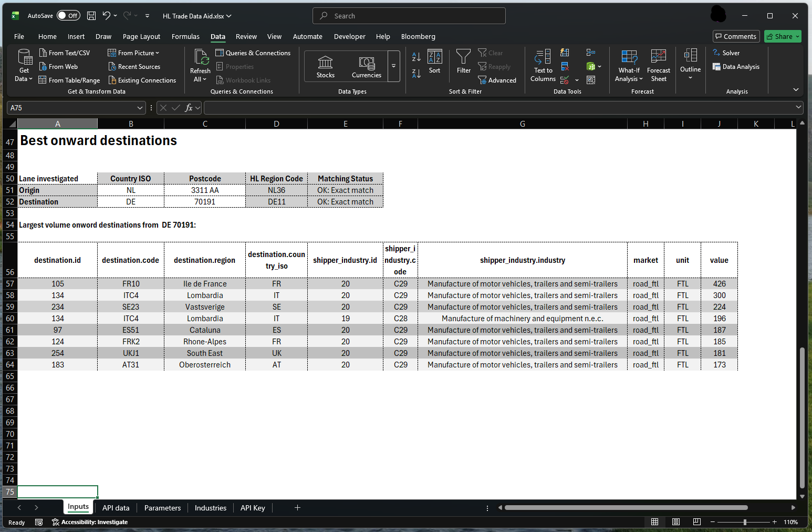The height and width of the screenshot is (532, 812).
Task: Click the Share button
Action: pos(783,36)
